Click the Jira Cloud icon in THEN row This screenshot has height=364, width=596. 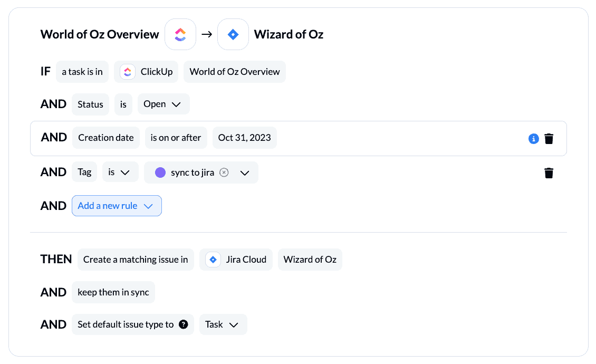coord(213,260)
